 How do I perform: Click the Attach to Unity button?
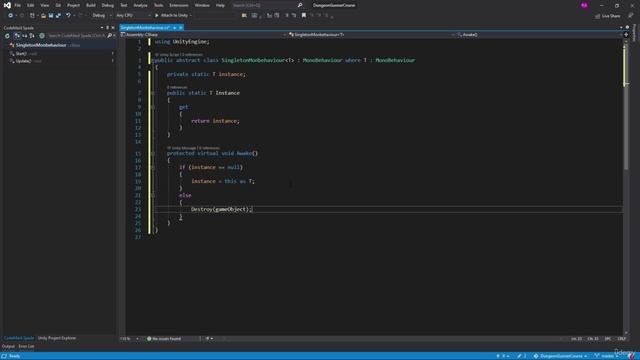click(x=171, y=16)
